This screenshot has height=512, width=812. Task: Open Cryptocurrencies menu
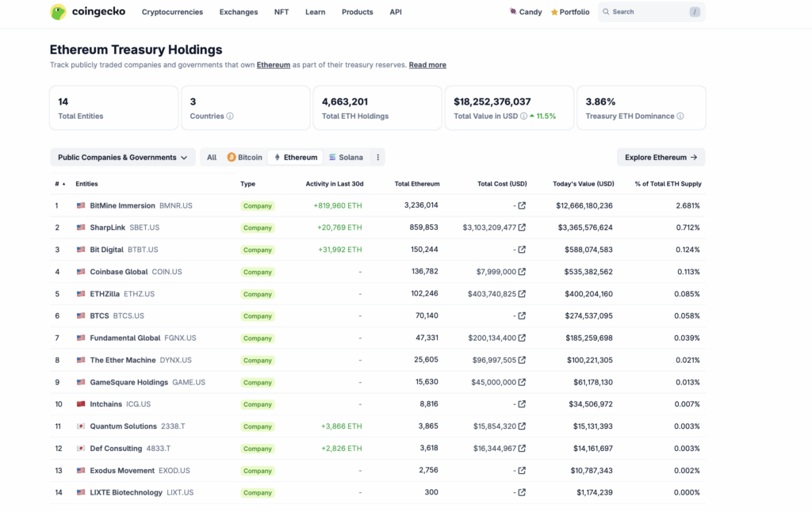(x=172, y=12)
